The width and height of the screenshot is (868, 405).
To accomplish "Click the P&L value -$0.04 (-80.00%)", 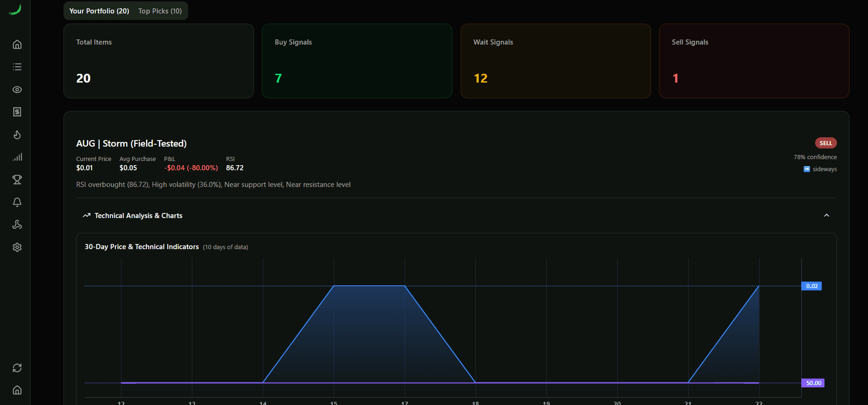I will tap(191, 168).
